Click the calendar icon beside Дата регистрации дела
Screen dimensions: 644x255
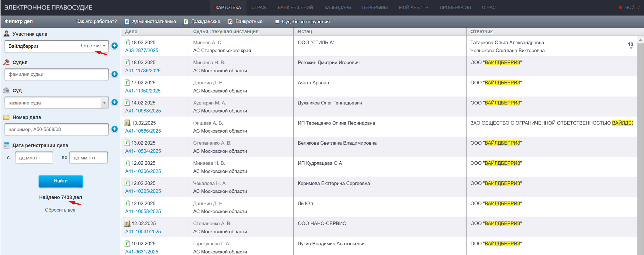pos(6,145)
